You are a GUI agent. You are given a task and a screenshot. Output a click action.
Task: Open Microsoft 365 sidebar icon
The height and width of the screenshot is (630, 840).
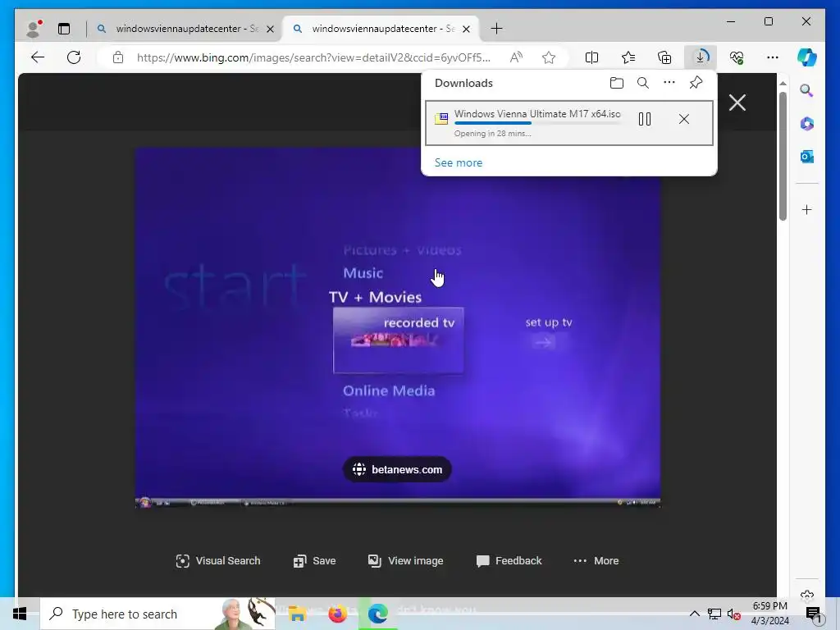point(807,124)
